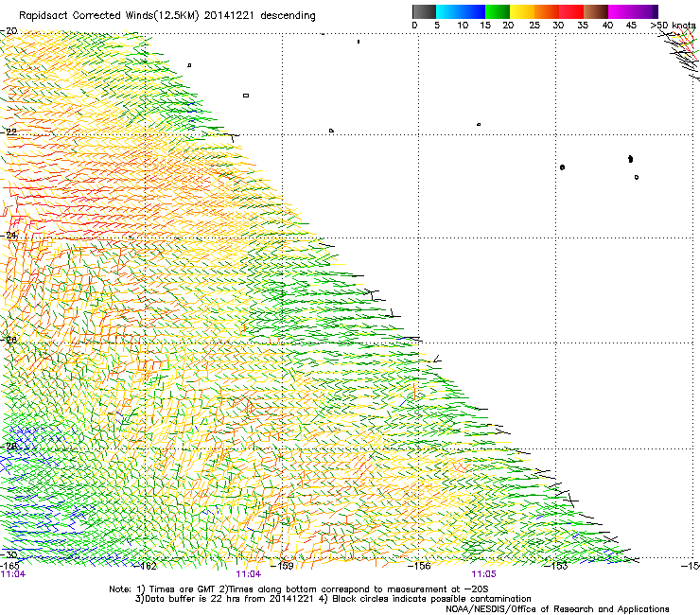The image size is (700, 615).
Task: Click the '-162' longitude label
Action: (x=147, y=567)
